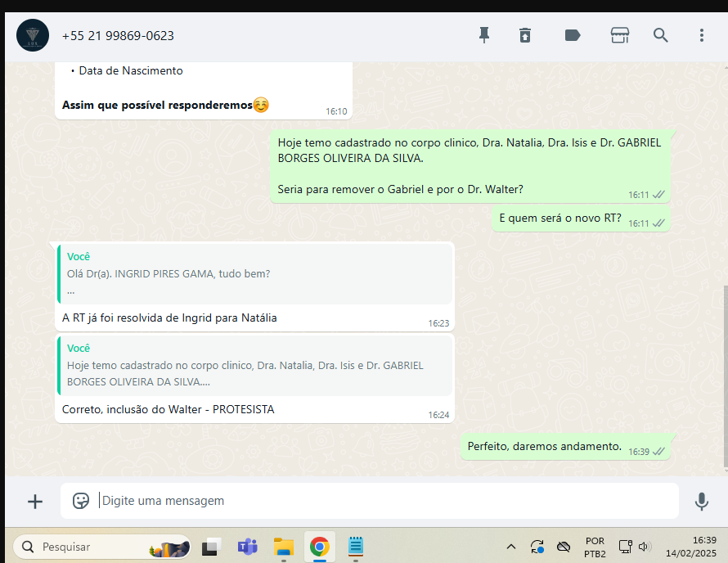Click the Windows Pesquisar search box
This screenshot has height=563, width=728.
point(90,547)
